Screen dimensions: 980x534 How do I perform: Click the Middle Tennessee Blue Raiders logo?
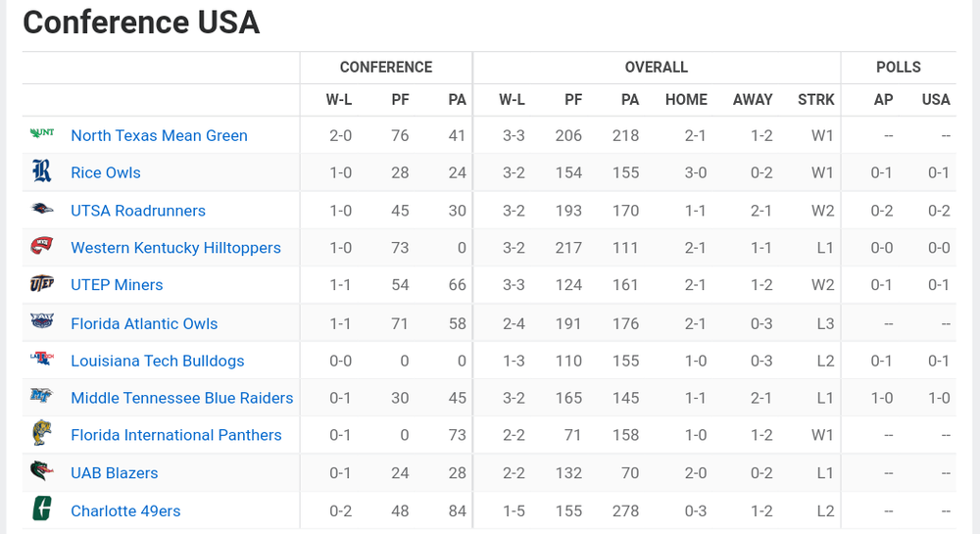(x=41, y=397)
